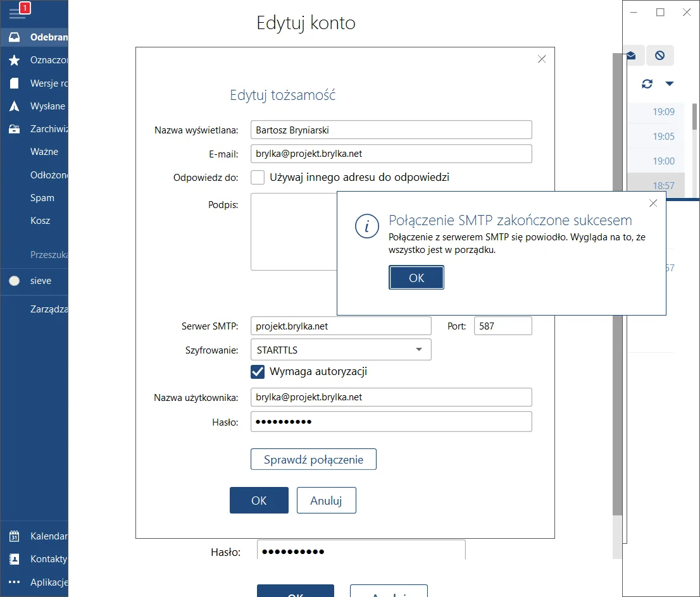Open the Szyfrowanie STARTTLS dropdown
The image size is (700, 597).
pyautogui.click(x=341, y=350)
